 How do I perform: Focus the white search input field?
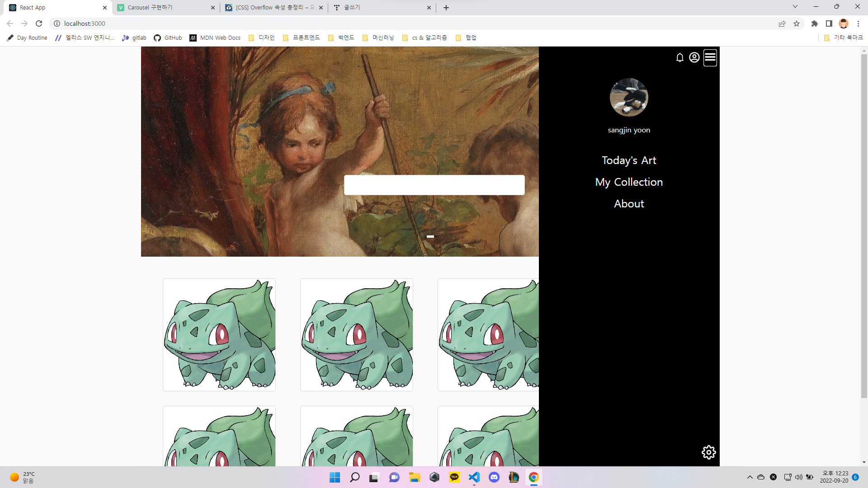(434, 185)
